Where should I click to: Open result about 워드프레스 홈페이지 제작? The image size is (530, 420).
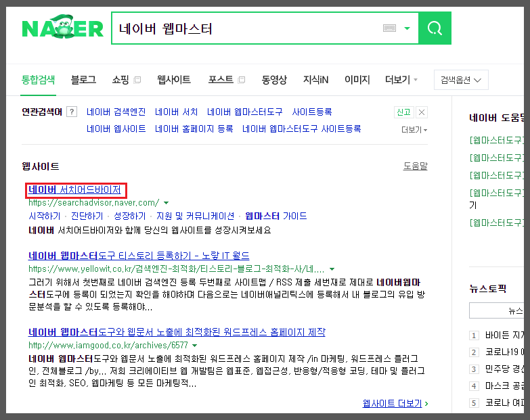[177, 332]
